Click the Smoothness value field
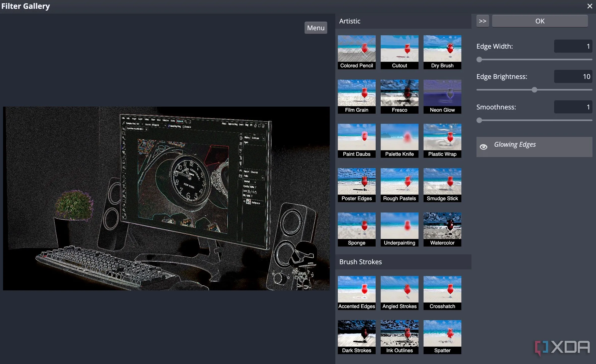 coord(573,107)
